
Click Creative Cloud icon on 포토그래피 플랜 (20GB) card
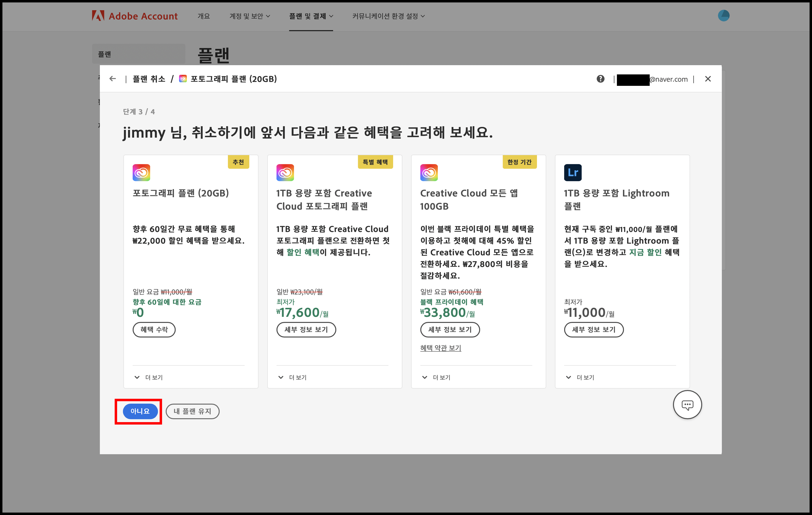tap(141, 172)
